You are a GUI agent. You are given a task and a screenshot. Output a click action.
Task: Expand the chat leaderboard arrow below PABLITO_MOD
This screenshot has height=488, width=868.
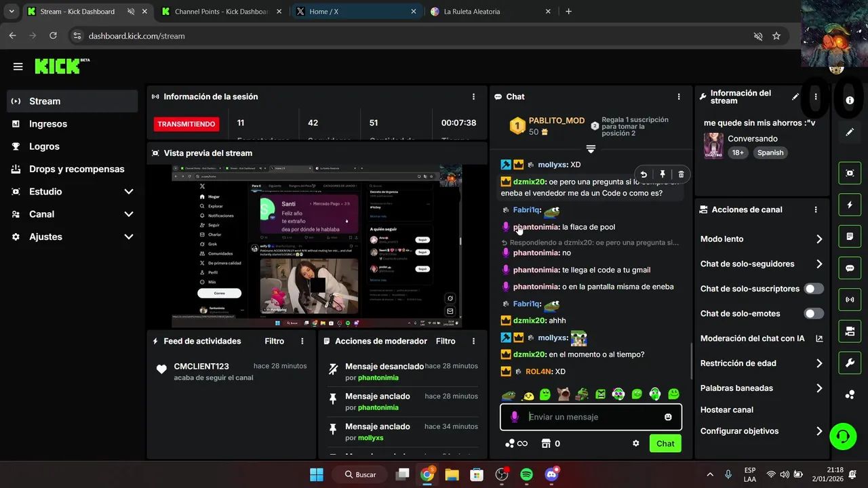[x=591, y=149]
